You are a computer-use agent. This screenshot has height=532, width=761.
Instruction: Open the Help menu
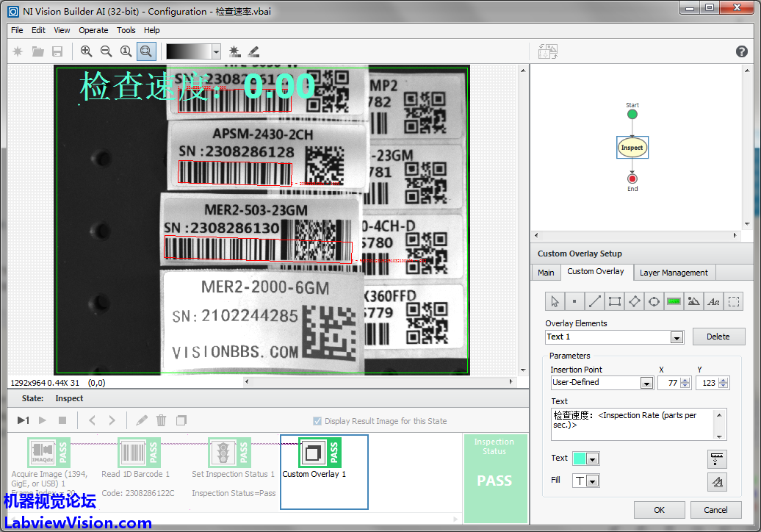pyautogui.click(x=152, y=30)
